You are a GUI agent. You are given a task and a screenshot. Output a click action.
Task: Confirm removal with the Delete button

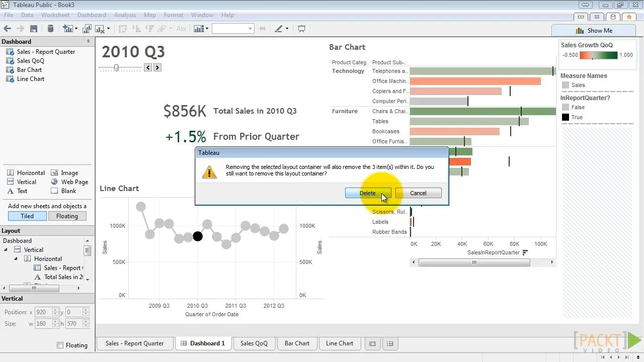click(367, 193)
